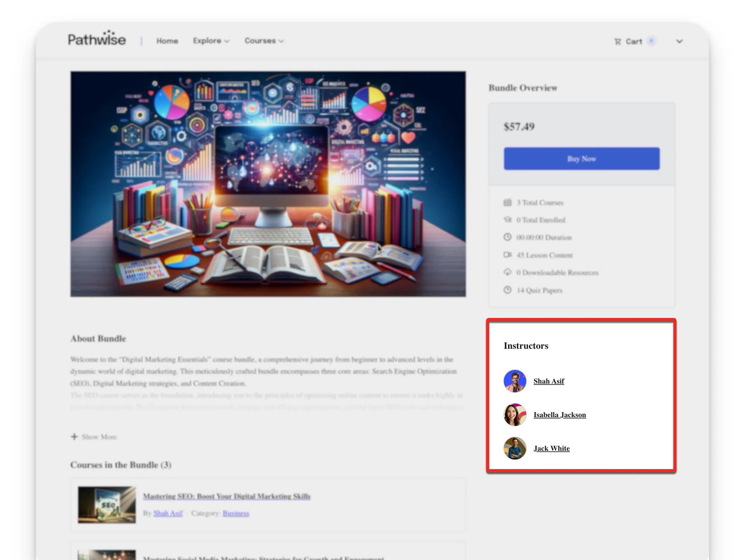Click the Mastering SEO course thumbnail
The width and height of the screenshot is (745, 560).
coord(107,505)
